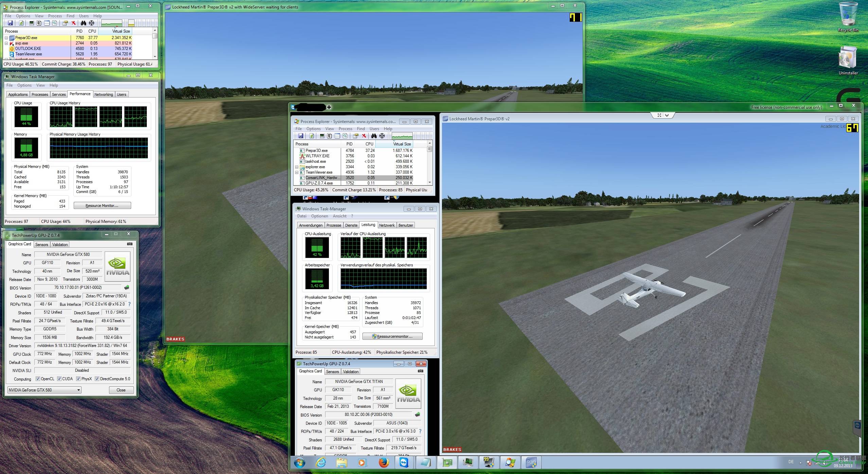868x474 pixels.
Task: Open Find menu in remote Process Explorer
Action: pyautogui.click(x=361, y=129)
